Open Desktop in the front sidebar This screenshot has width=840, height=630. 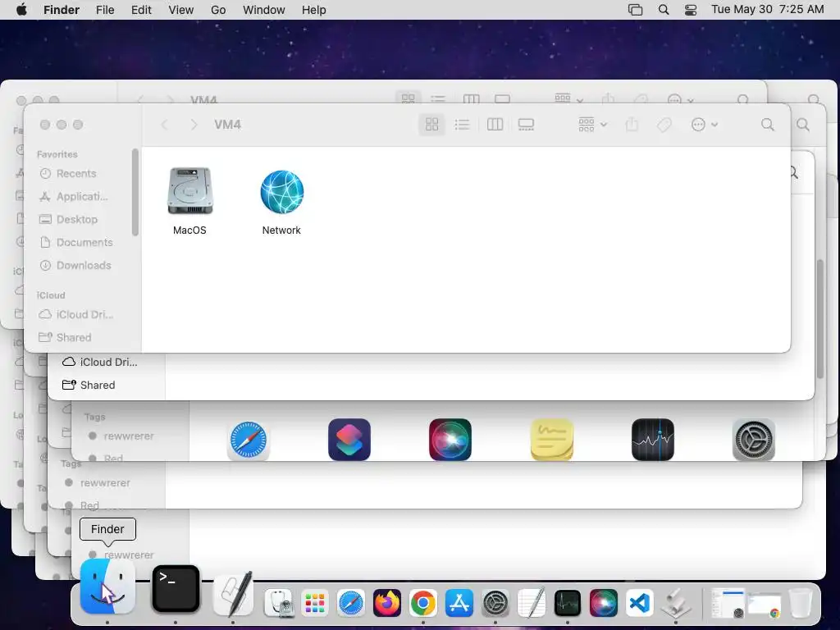(77, 220)
